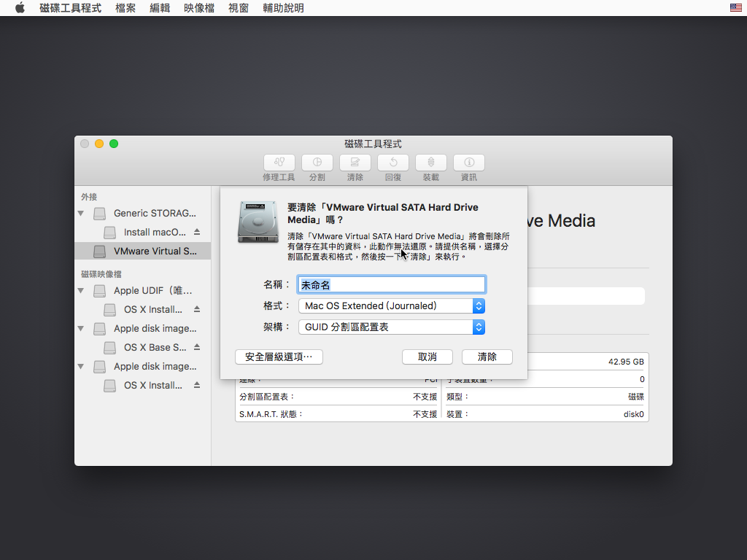Screen dimensions: 747x560
Task: Click the 磁碟映像檔 sidebar section header
Action: (x=101, y=274)
